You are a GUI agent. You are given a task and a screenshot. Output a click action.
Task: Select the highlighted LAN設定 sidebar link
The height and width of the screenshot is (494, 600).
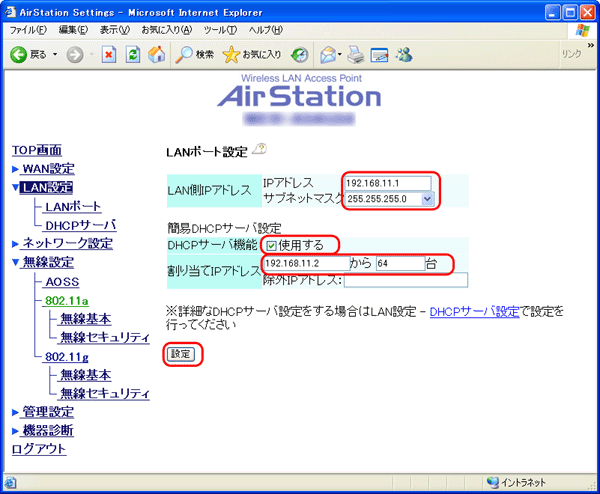pyautogui.click(x=46, y=187)
